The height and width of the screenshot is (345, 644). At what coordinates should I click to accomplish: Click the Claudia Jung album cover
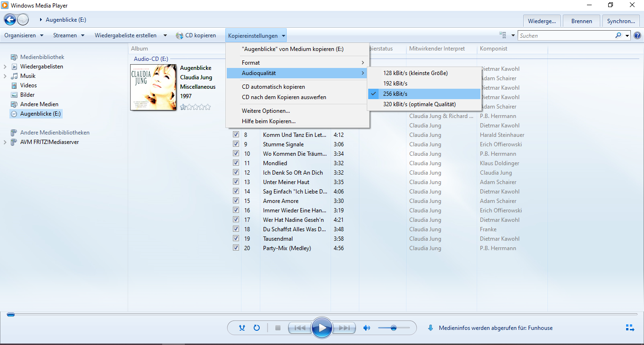[x=153, y=87]
